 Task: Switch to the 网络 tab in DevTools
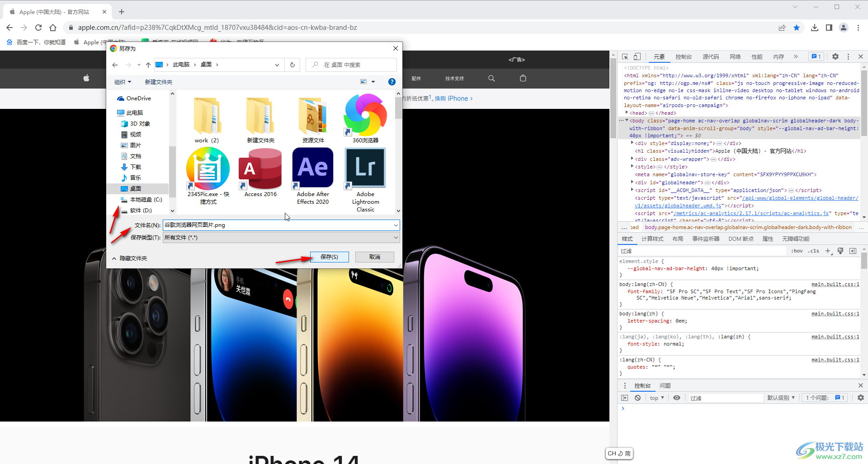pos(735,56)
